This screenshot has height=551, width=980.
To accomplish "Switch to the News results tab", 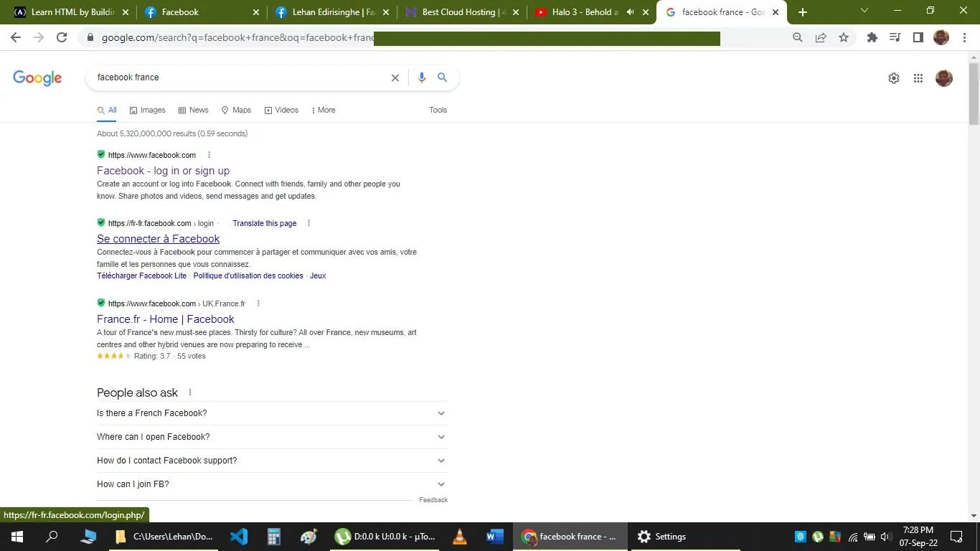I will coord(193,110).
